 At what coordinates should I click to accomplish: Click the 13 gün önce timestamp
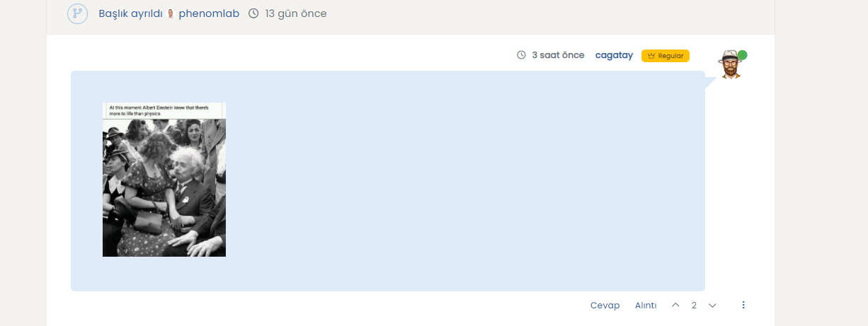tap(296, 13)
